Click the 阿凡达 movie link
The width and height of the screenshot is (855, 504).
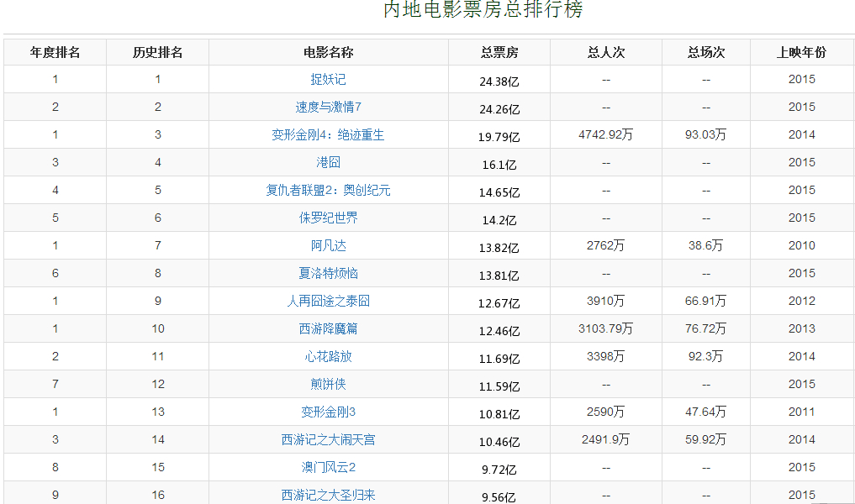pos(328,246)
